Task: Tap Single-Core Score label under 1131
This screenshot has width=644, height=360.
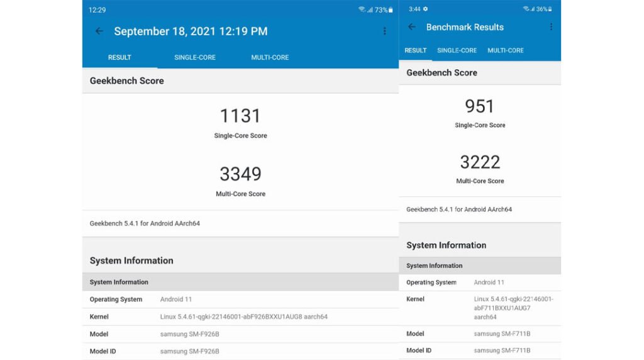Action: click(240, 135)
